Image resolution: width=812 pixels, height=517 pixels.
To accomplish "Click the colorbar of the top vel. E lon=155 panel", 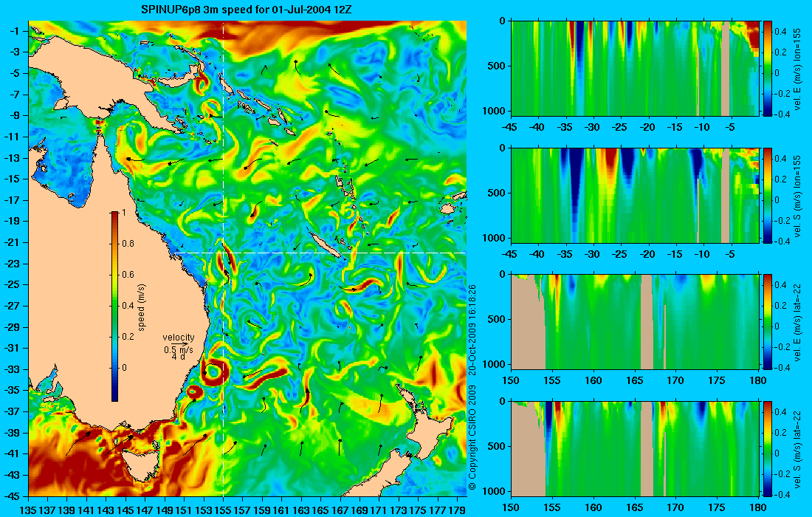I will [x=768, y=69].
